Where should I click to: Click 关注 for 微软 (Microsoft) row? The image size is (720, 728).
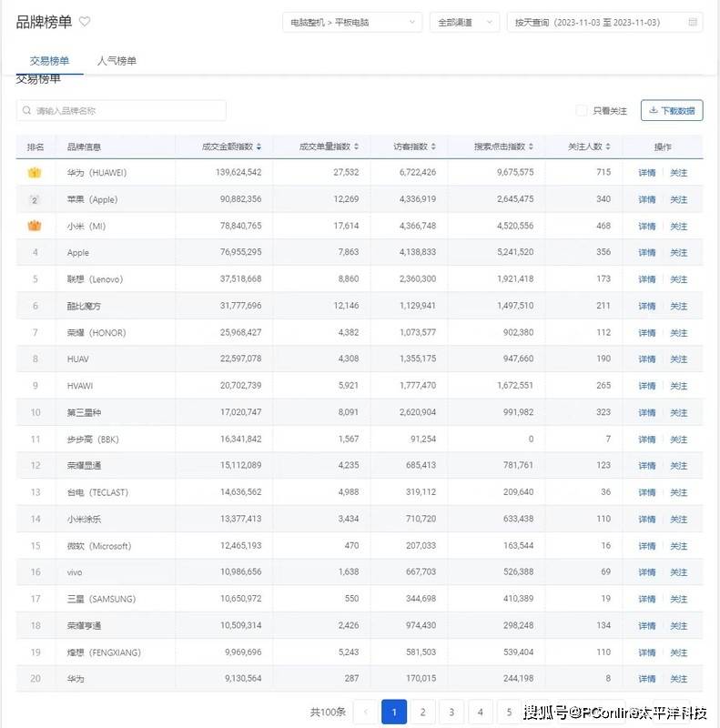pos(679,546)
